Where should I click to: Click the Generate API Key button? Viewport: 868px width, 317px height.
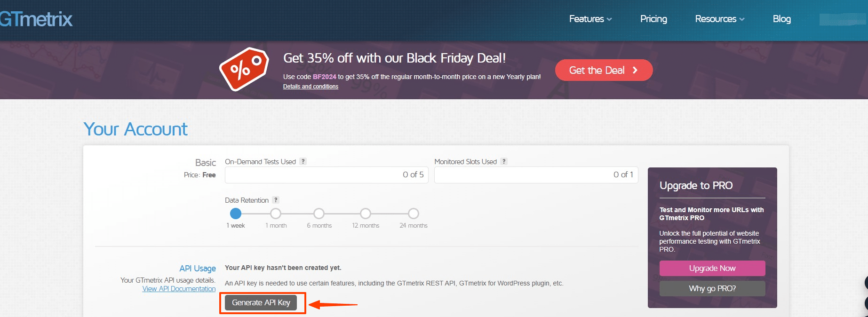pos(261,302)
